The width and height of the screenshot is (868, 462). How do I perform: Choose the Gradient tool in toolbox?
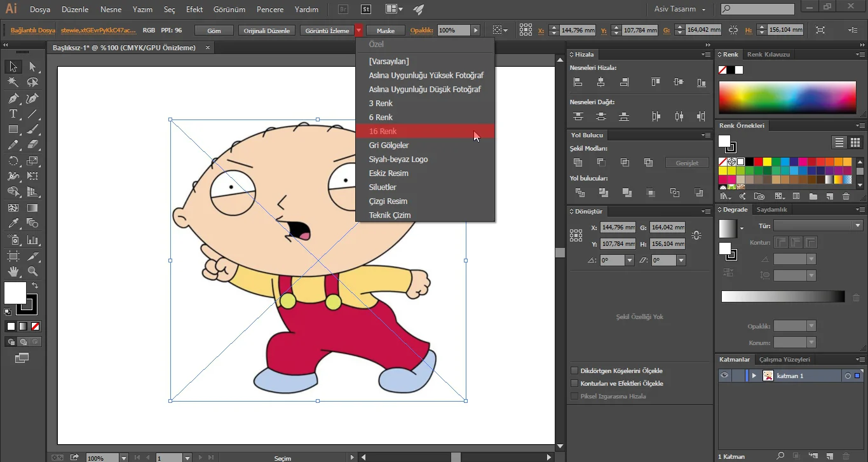point(32,208)
